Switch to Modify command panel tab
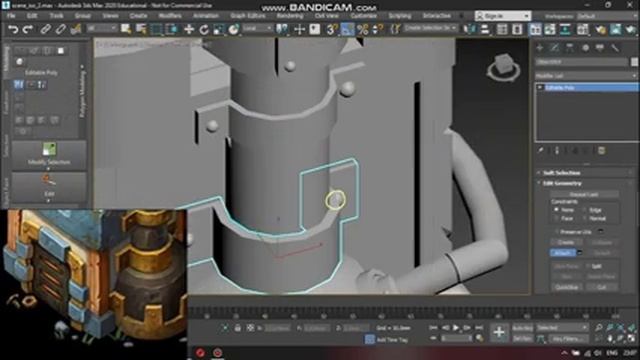The height and width of the screenshot is (360, 640). (x=555, y=48)
